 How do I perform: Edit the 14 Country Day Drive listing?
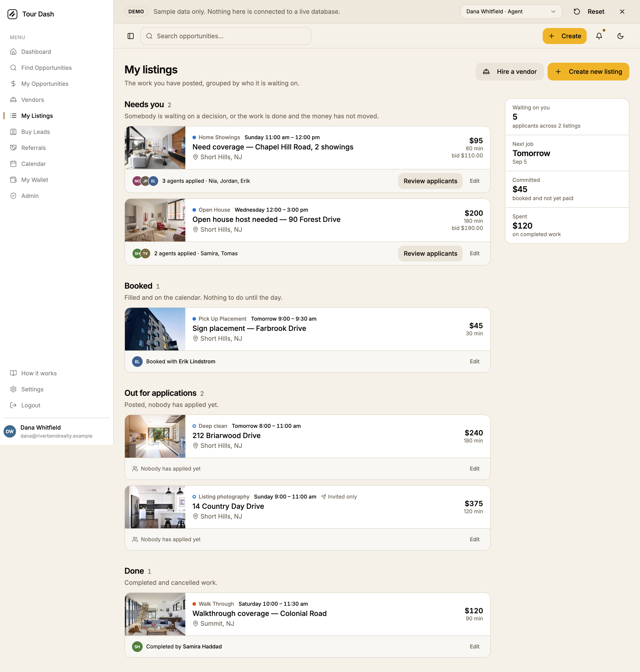click(474, 539)
